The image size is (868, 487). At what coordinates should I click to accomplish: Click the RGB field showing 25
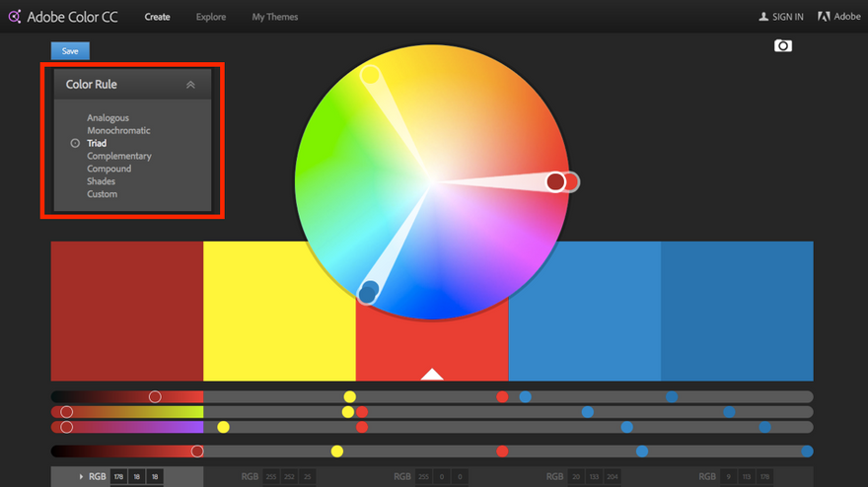coord(307,476)
